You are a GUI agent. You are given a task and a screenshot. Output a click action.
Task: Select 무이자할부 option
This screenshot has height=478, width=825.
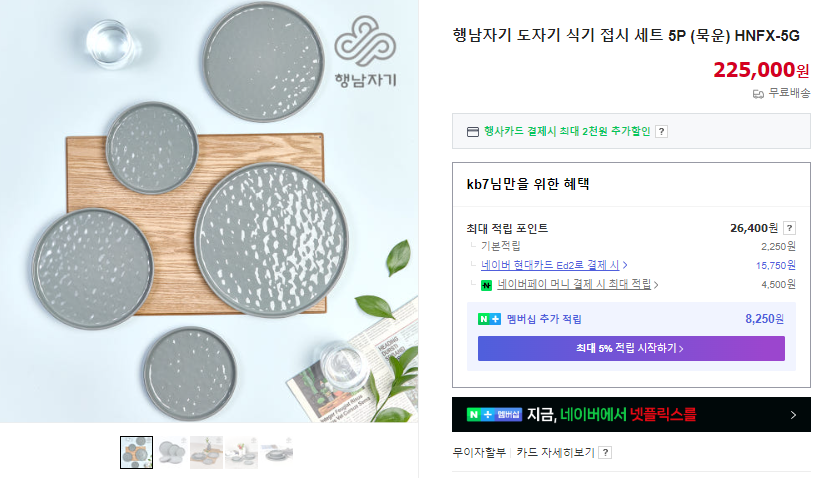479,452
